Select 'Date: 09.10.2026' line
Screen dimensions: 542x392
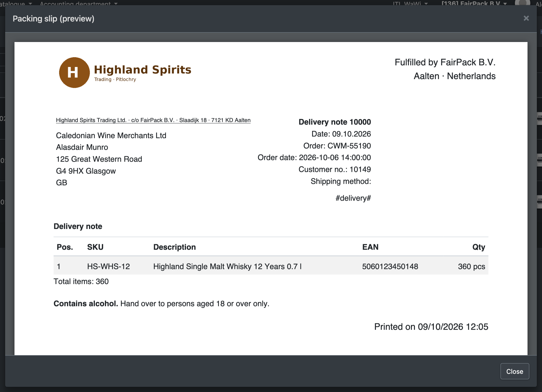(x=341, y=134)
